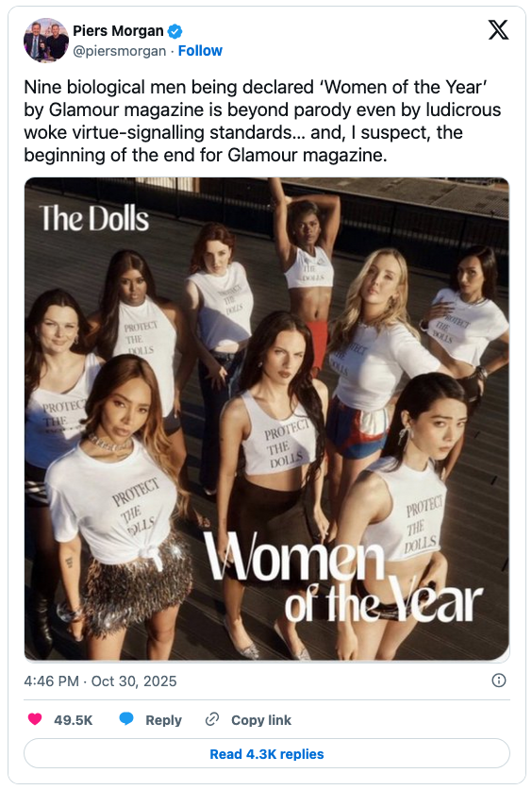The width and height of the screenshot is (532, 790).
Task: Click The Dolls headline on the image
Action: 94,218
